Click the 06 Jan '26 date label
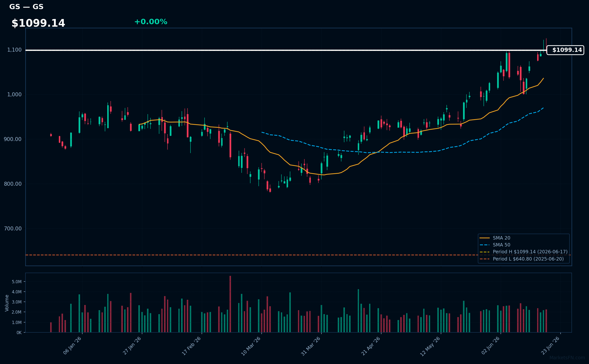 (72, 346)
